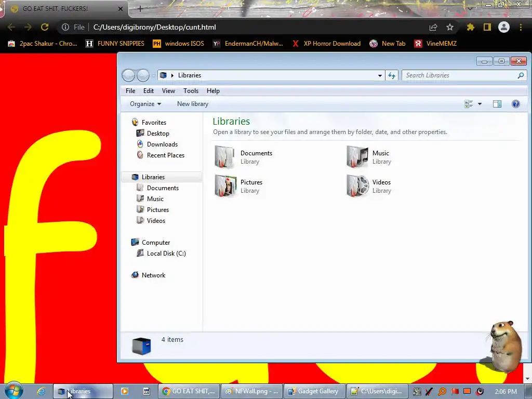Image resolution: width=532 pixels, height=399 pixels.
Task: Open the Edit menu in Explorer
Action: click(148, 90)
